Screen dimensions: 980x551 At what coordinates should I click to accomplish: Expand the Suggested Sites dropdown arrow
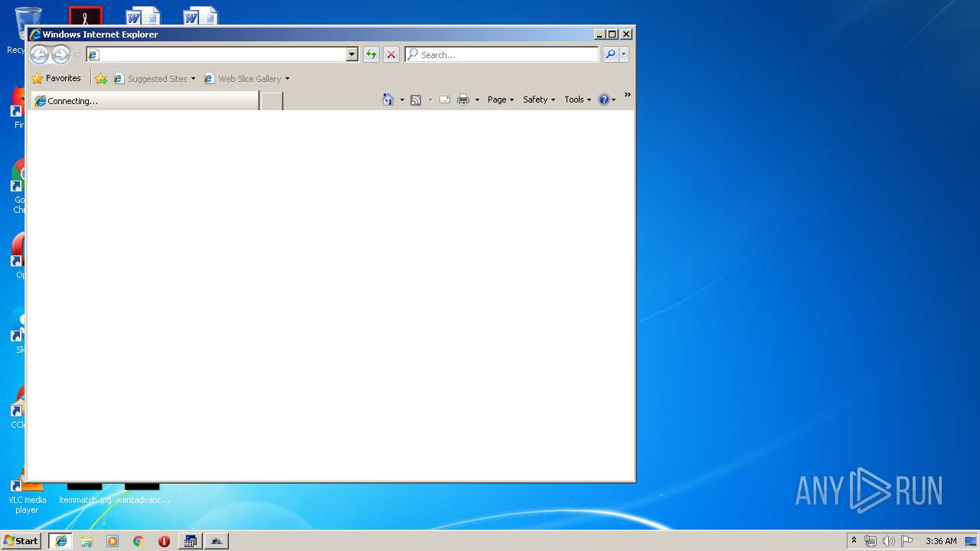(193, 78)
